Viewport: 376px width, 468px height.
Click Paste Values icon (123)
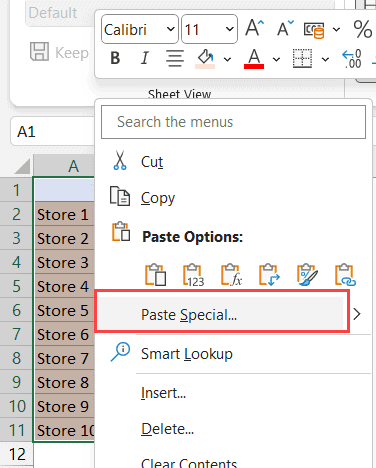tap(193, 275)
